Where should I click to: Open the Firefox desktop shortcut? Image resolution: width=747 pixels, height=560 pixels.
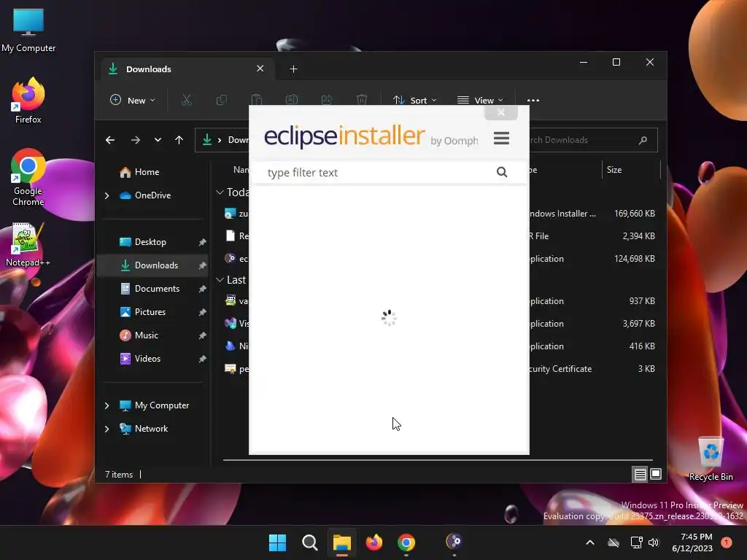[28, 101]
